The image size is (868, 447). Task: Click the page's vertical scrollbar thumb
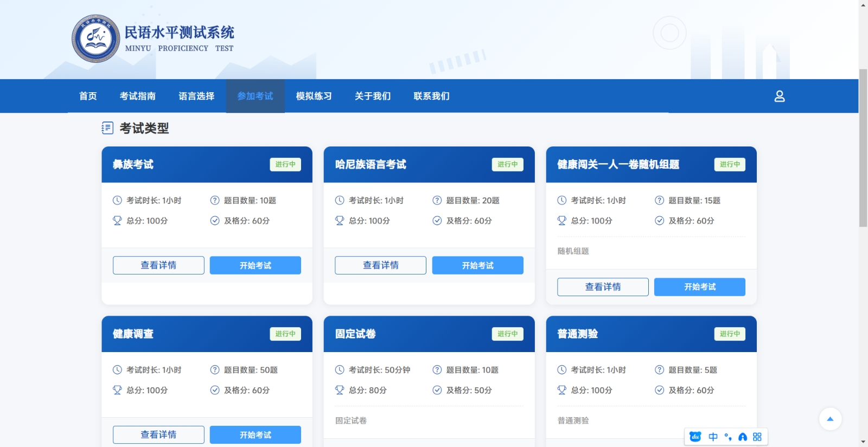pos(863,148)
